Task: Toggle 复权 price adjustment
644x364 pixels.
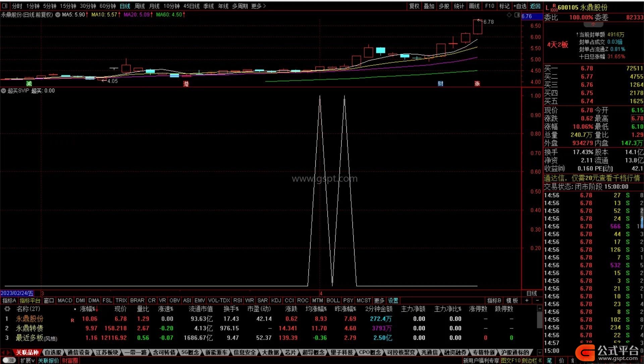Action: (x=414, y=6)
